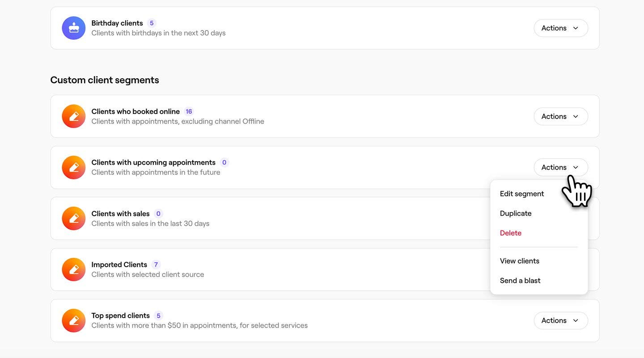Click the Top spend clients segment title
The width and height of the screenshot is (644, 358).
(120, 315)
